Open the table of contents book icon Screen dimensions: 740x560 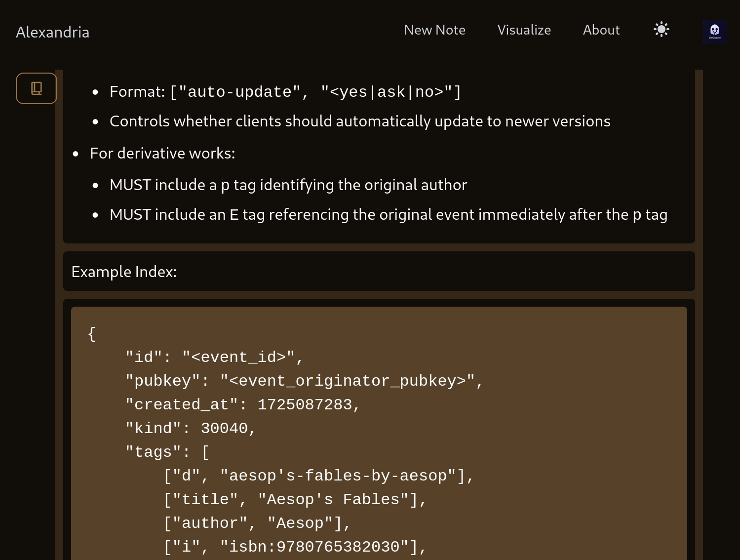(x=37, y=88)
